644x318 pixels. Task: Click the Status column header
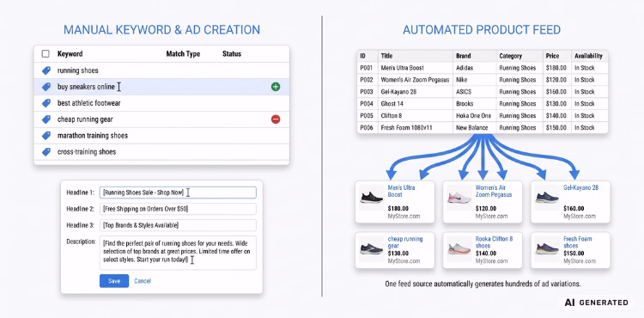232,54
